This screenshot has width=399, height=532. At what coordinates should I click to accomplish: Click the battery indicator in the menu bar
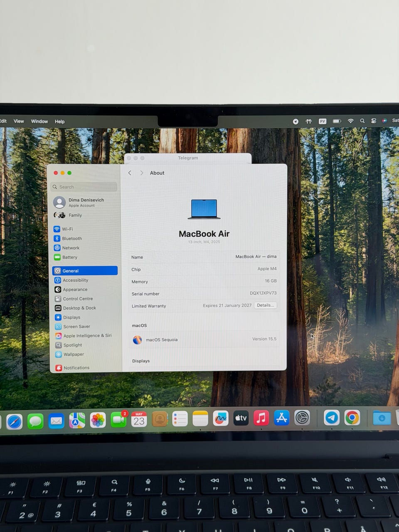(337, 121)
